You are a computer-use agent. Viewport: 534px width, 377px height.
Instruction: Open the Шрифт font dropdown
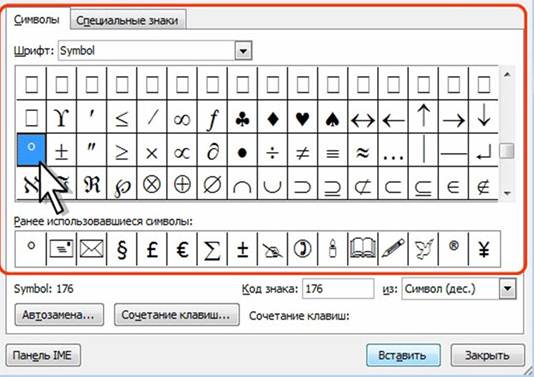coord(243,51)
